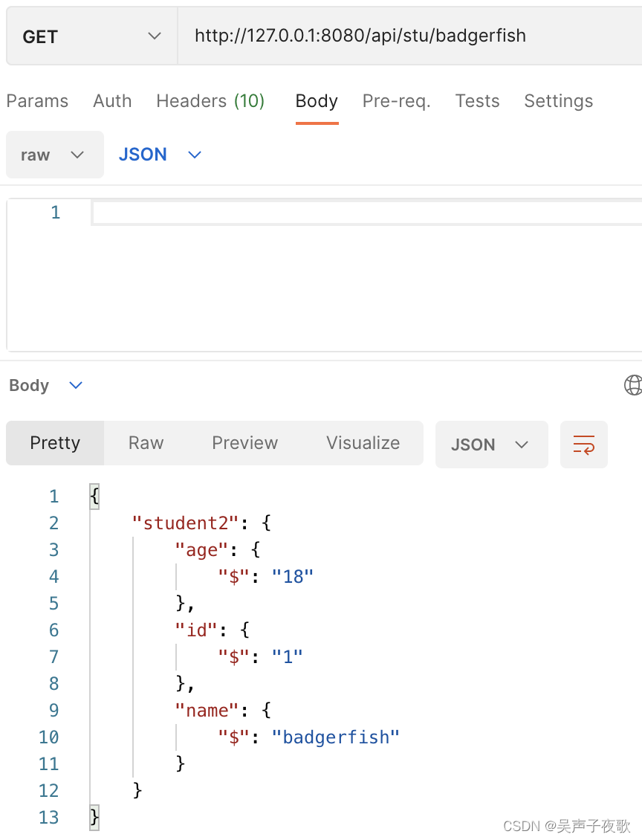Expand the response Body dropdown

pos(46,385)
